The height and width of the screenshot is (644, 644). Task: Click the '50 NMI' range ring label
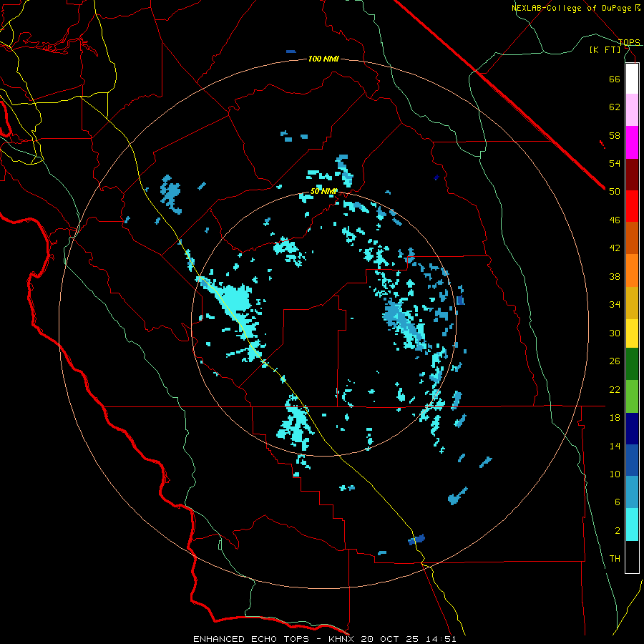click(x=323, y=191)
